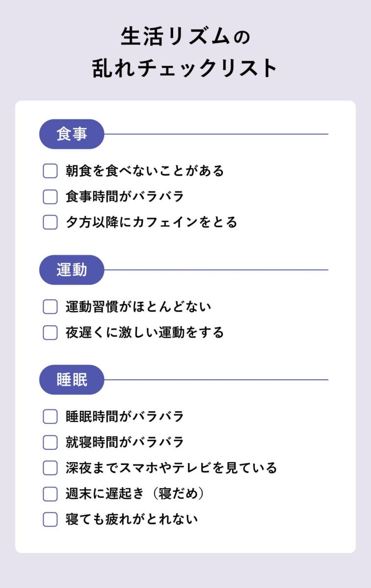Click the 生活リズムの乱れチェックリスト title

tap(185, 53)
